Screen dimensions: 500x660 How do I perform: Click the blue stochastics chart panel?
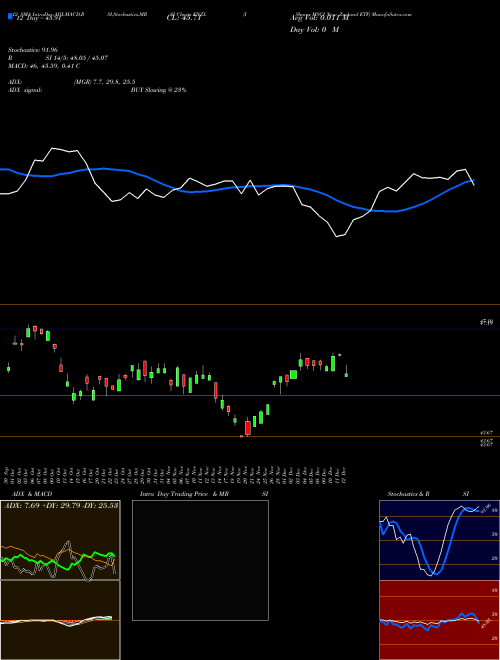click(x=439, y=540)
